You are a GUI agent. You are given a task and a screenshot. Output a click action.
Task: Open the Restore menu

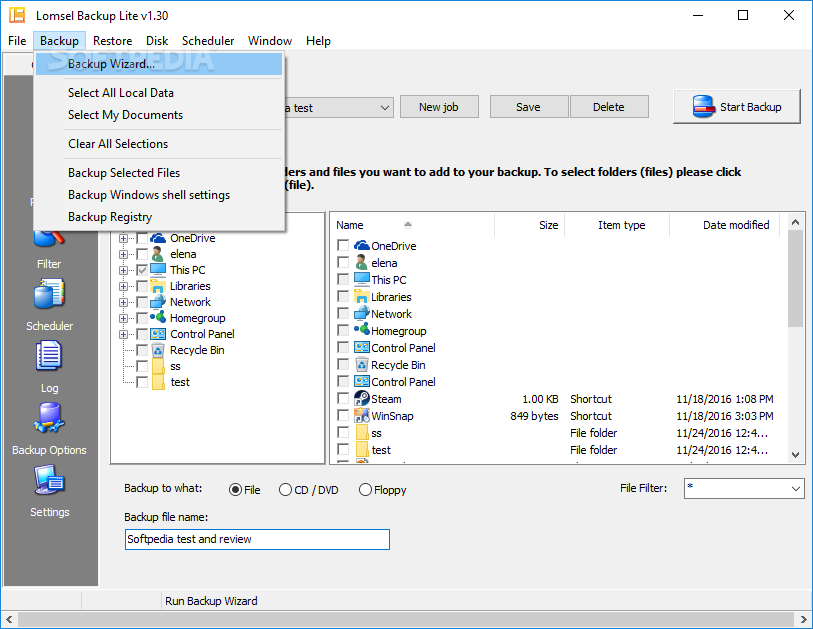click(x=113, y=40)
